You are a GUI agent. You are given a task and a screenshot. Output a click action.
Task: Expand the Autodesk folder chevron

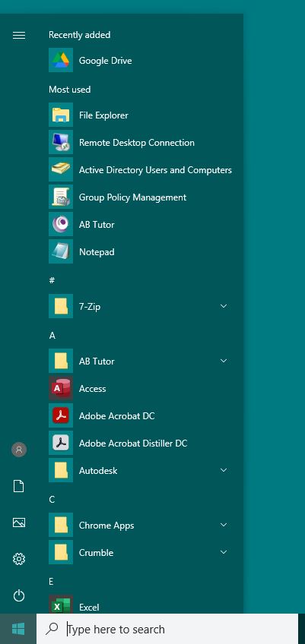click(x=224, y=470)
